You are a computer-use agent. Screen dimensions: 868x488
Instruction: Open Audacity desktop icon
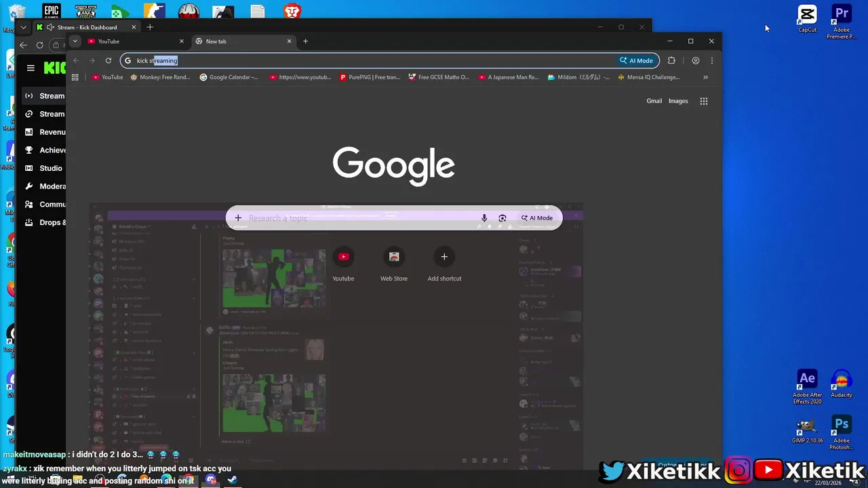click(x=842, y=384)
